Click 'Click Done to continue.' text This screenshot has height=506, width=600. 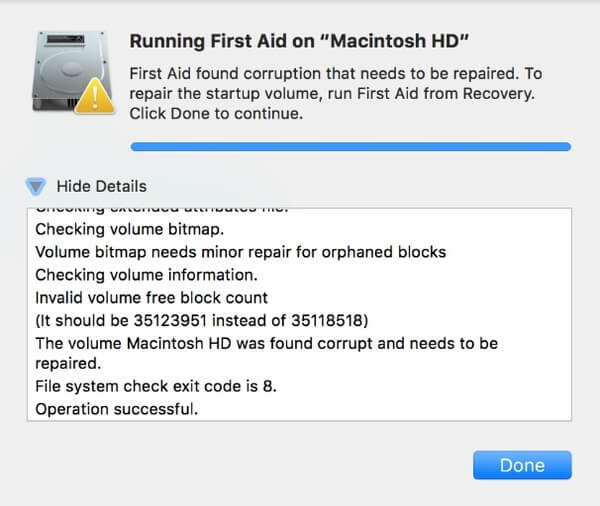click(216, 114)
